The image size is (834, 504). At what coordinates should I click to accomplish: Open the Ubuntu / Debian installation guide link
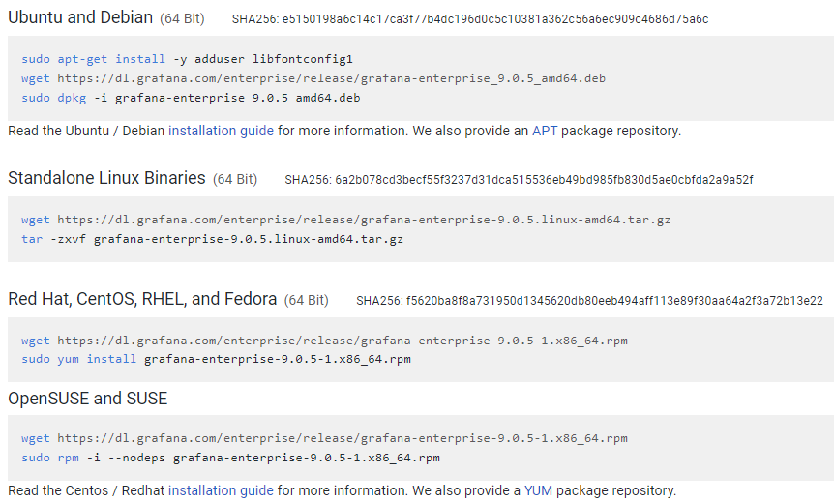point(221,131)
